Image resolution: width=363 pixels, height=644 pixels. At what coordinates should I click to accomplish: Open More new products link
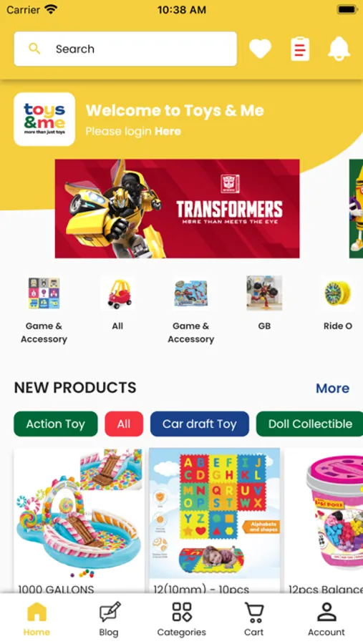(x=333, y=388)
